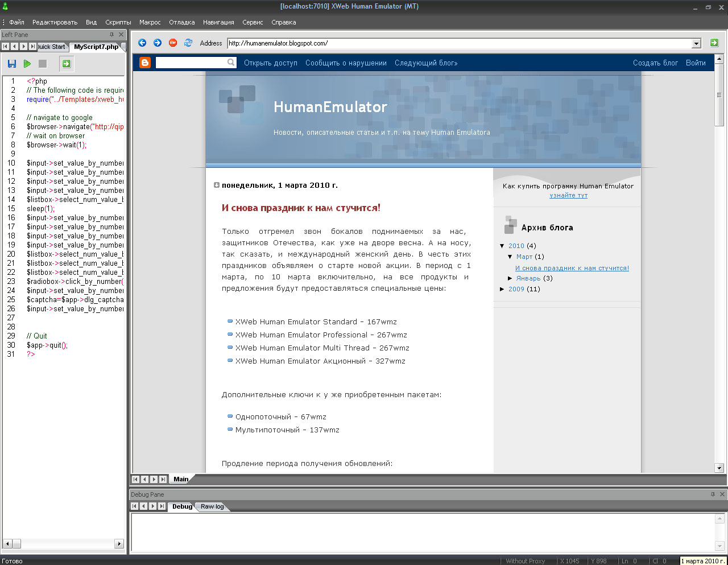Jump to first tab in Left Pane
Screen dimensions: 728x565
coord(6,47)
